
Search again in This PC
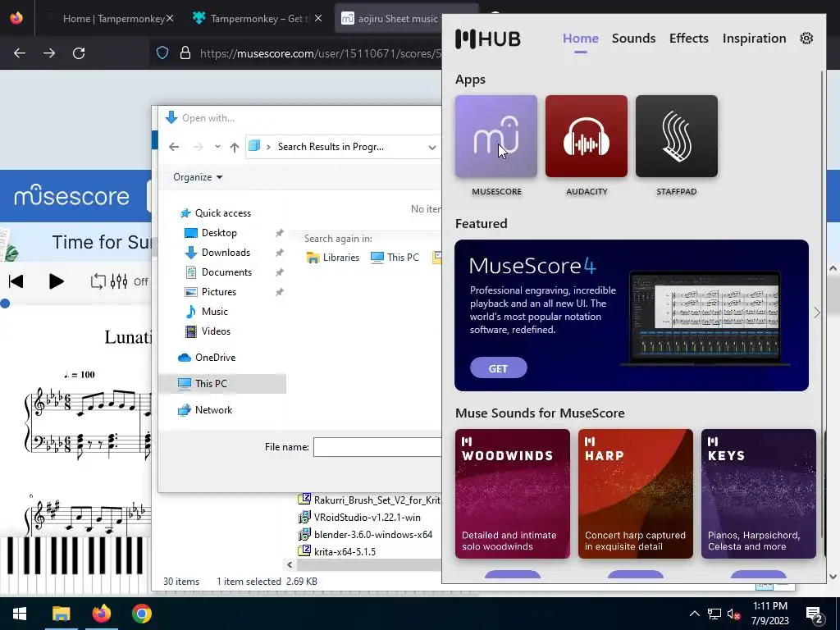click(395, 257)
